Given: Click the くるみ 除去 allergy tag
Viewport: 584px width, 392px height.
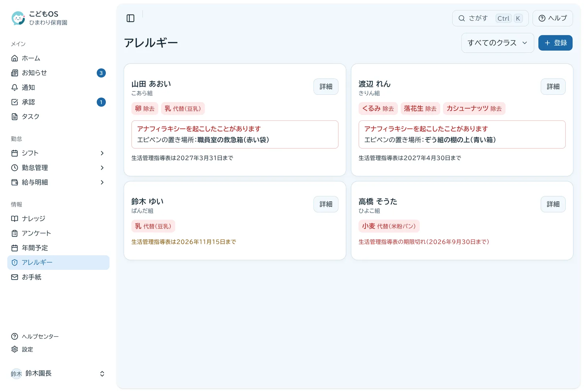Looking at the screenshot, I should click(378, 109).
